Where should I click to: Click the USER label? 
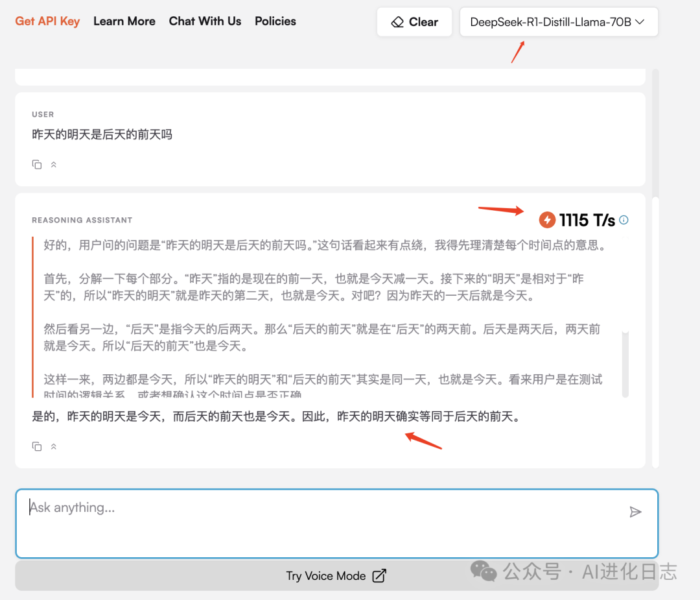[43, 114]
